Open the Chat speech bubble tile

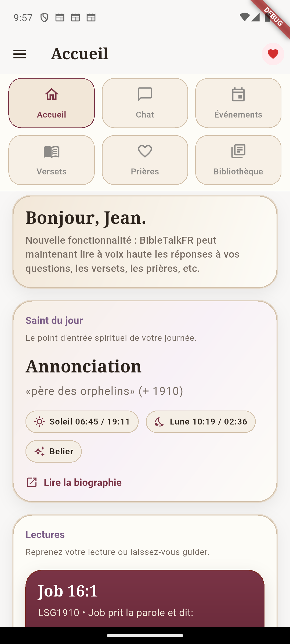(145, 103)
